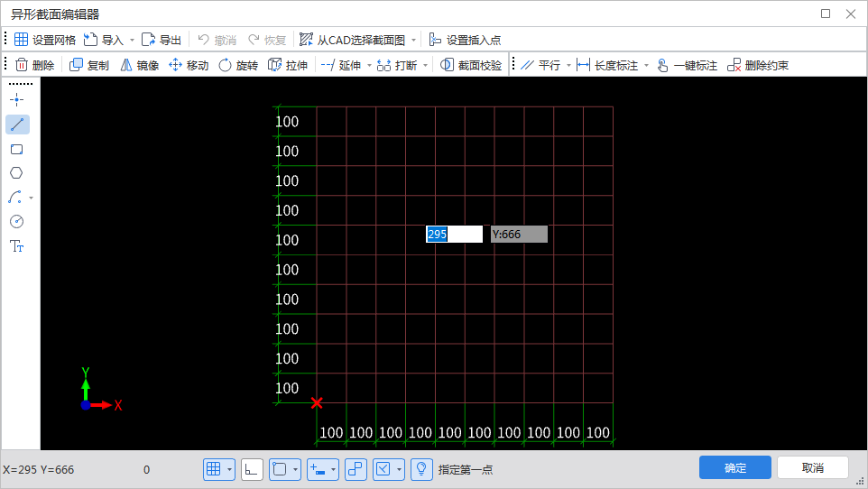Click the Y:666 coordinate field
This screenshot has height=489, width=868.
coord(519,234)
